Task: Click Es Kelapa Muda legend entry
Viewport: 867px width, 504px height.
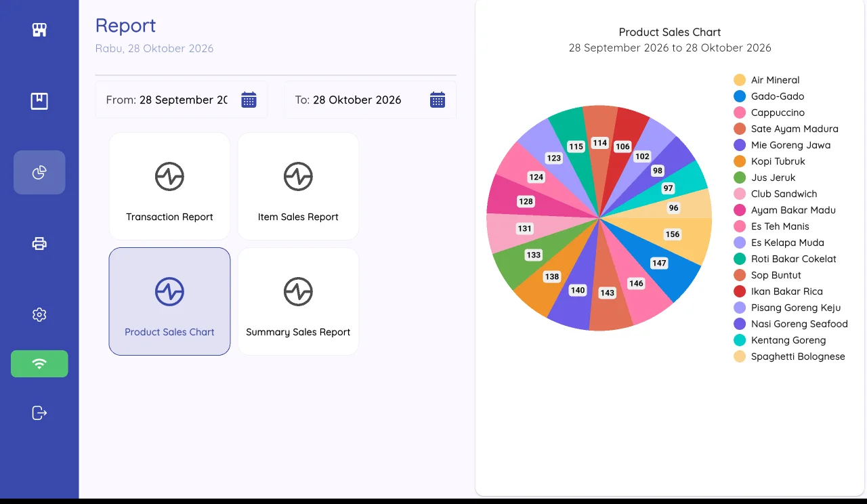Action: [779, 243]
